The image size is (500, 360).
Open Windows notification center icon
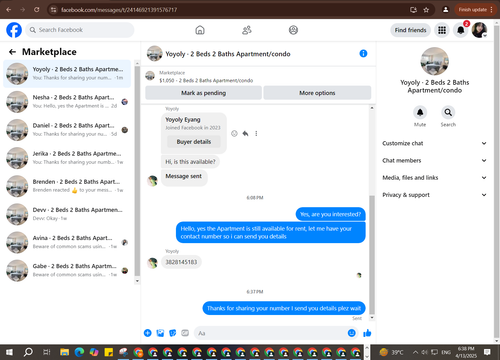coord(487,352)
